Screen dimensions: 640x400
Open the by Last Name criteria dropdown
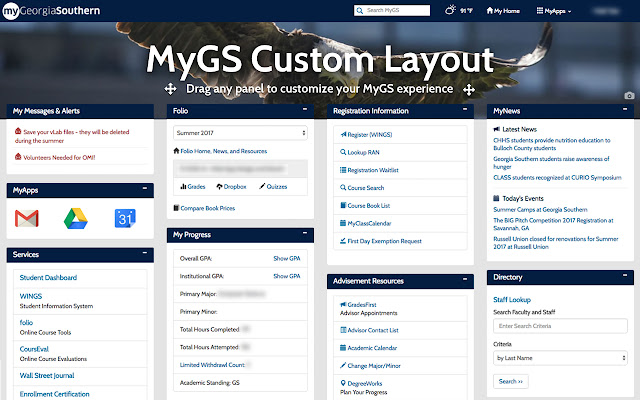click(x=560, y=358)
